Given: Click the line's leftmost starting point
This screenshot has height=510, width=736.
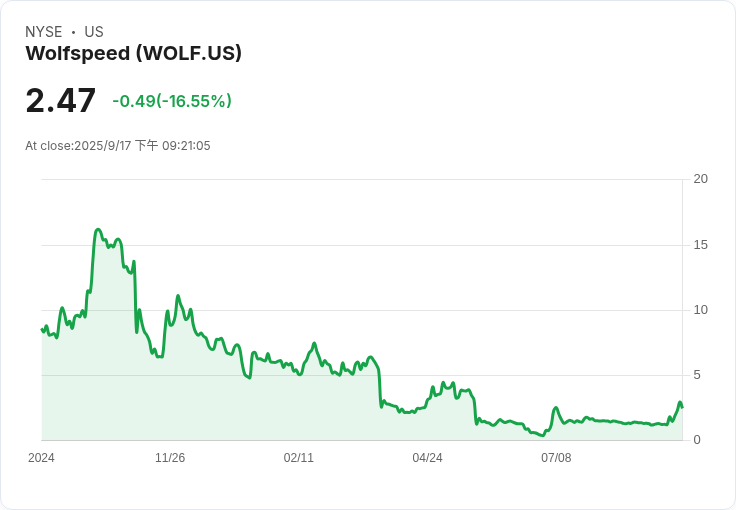Looking at the screenshot, I should [x=42, y=329].
